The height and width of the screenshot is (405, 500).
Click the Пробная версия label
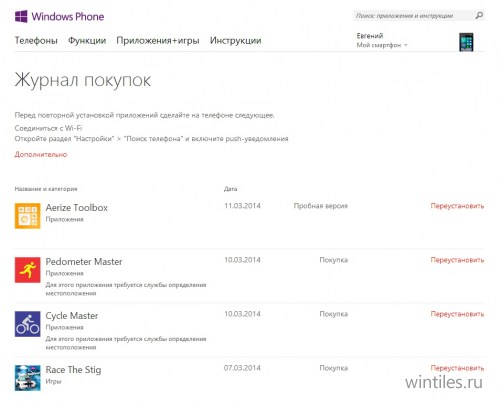(320, 206)
